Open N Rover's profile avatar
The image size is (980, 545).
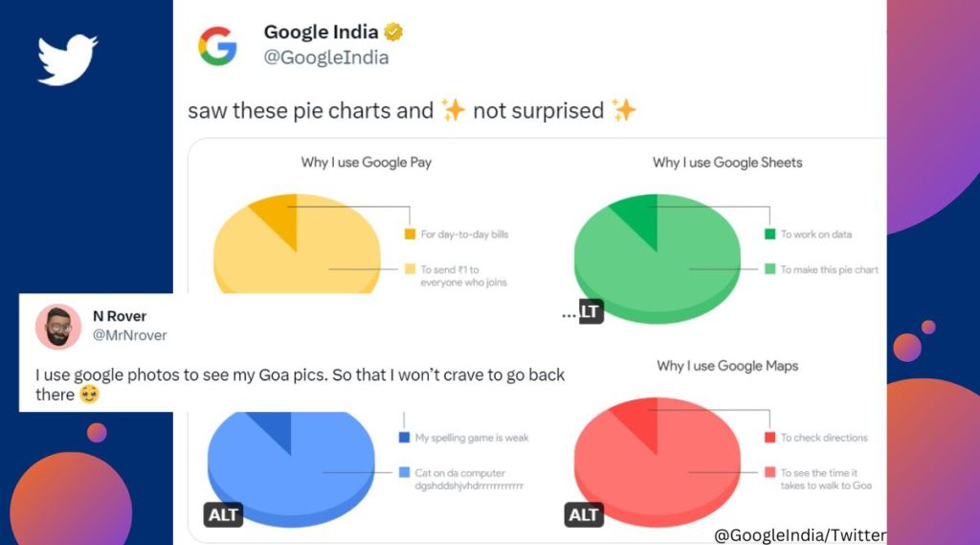pos(58,327)
